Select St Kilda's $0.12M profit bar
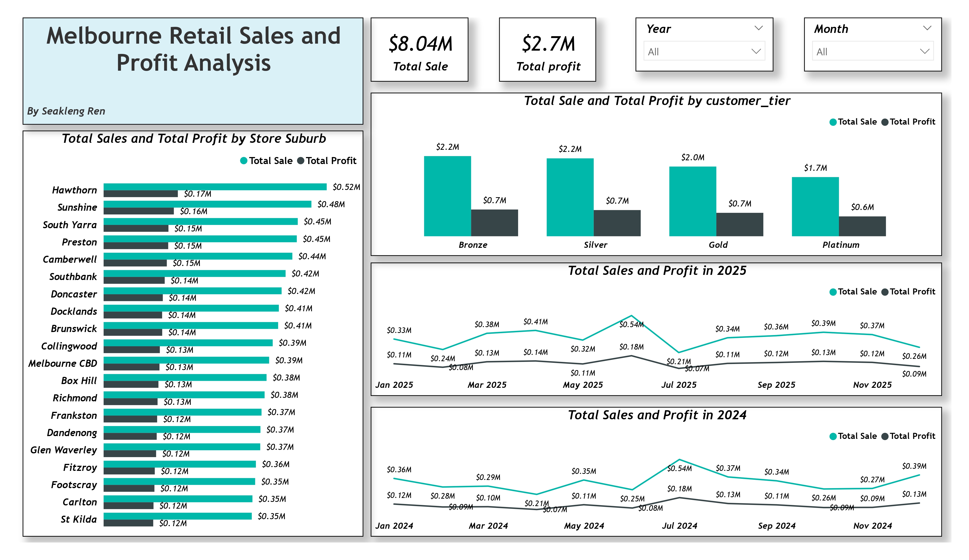The image size is (969, 560). coord(128,523)
